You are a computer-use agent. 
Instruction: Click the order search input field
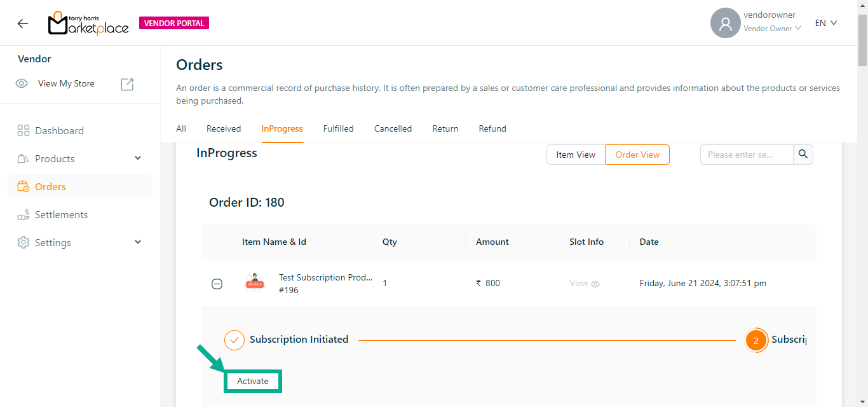tap(746, 155)
